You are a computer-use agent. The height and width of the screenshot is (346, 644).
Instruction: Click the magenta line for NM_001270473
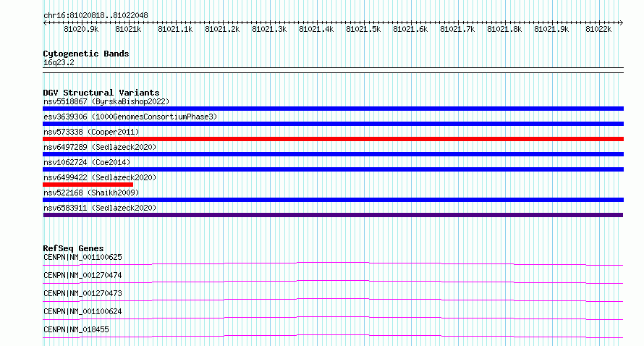pos(333,300)
